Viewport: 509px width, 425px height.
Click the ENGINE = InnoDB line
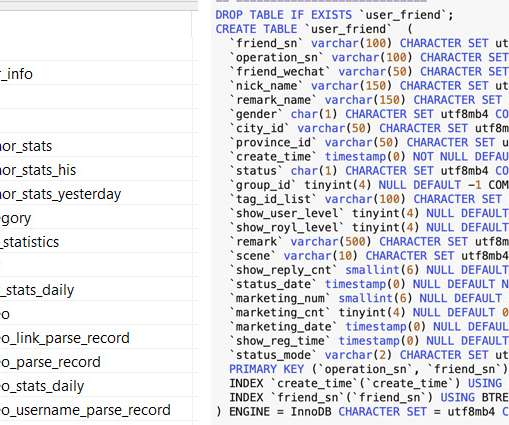[362, 412]
